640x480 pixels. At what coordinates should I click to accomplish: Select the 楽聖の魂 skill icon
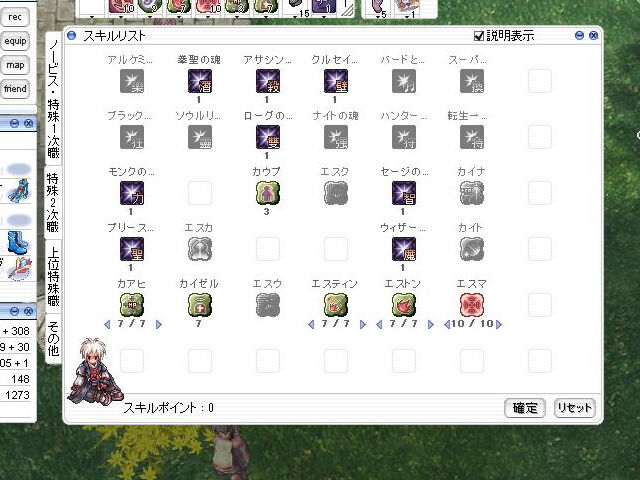coord(200,81)
